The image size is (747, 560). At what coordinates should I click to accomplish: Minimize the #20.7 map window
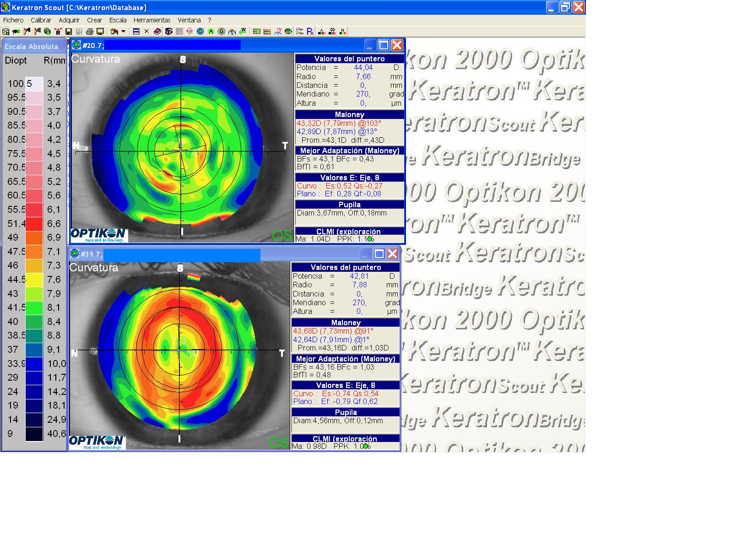pos(370,45)
